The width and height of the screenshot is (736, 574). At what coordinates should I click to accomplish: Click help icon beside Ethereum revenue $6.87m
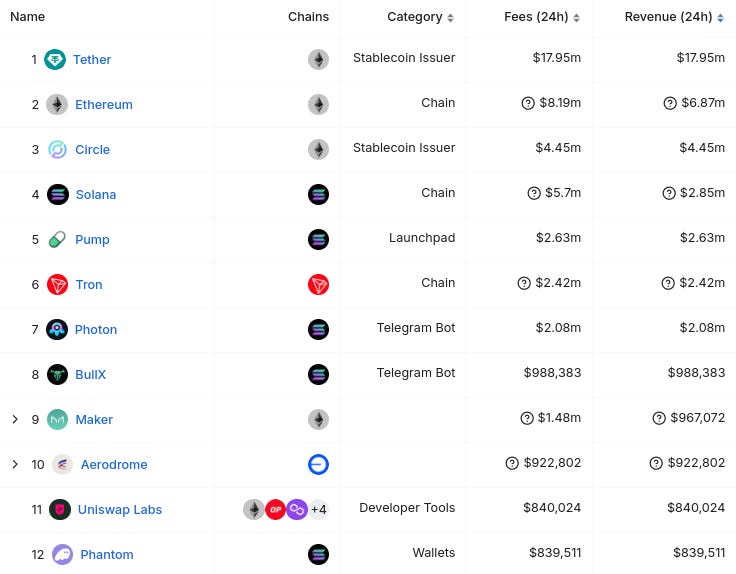(670, 103)
